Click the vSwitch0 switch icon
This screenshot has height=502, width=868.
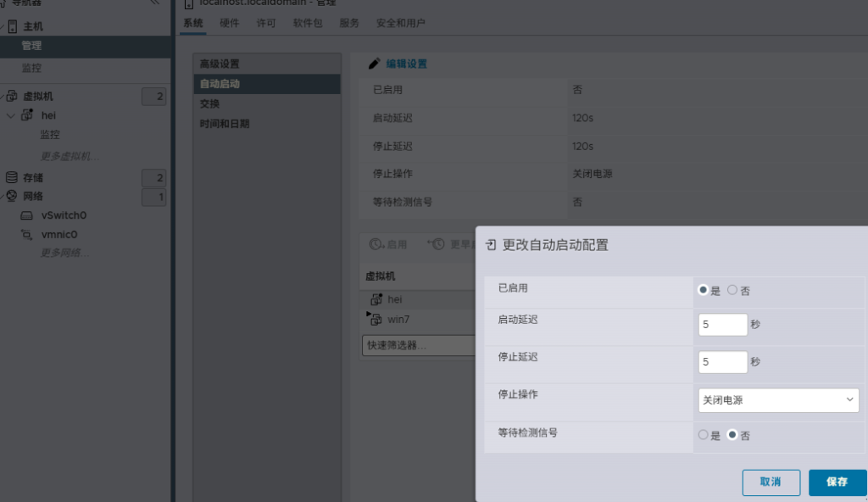27,215
